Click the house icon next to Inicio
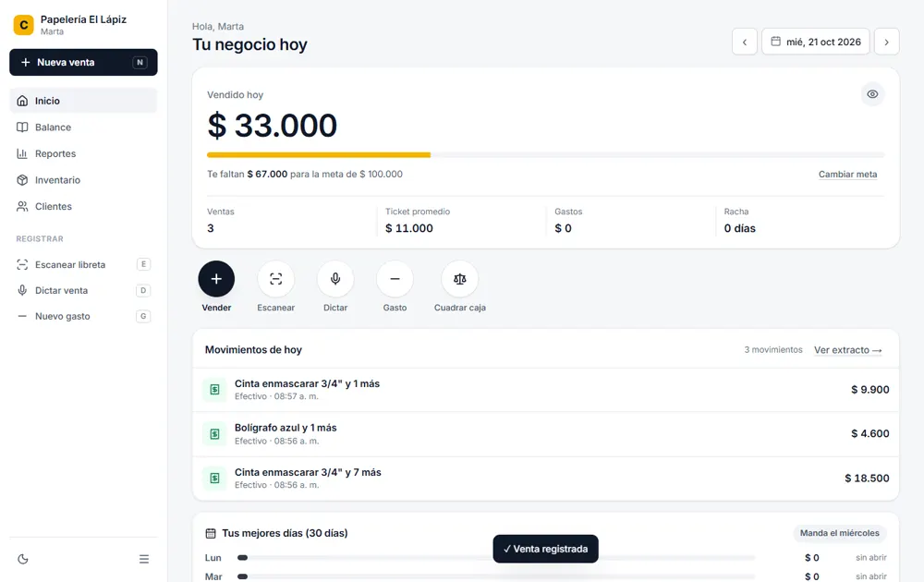Image resolution: width=924 pixels, height=582 pixels. pyautogui.click(x=22, y=101)
